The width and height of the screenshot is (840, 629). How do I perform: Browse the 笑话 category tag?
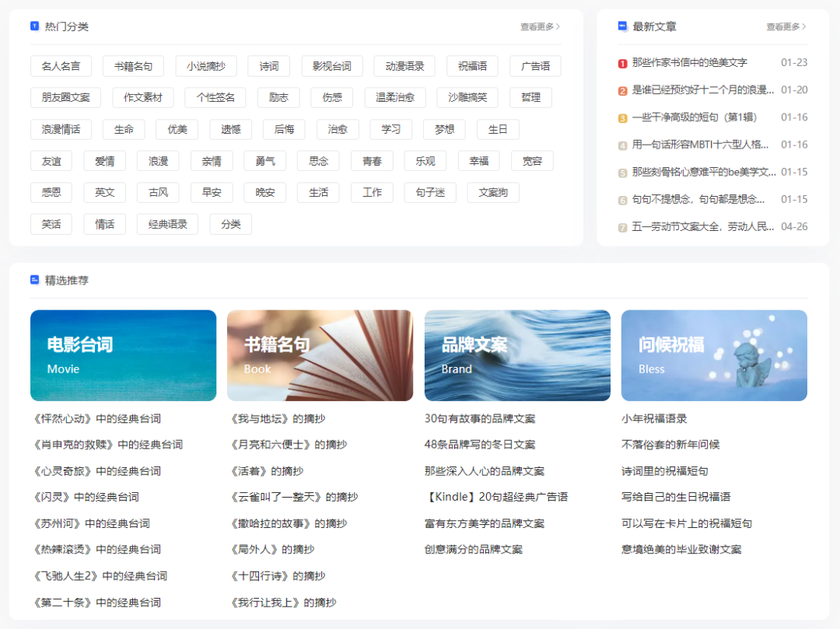click(x=51, y=224)
